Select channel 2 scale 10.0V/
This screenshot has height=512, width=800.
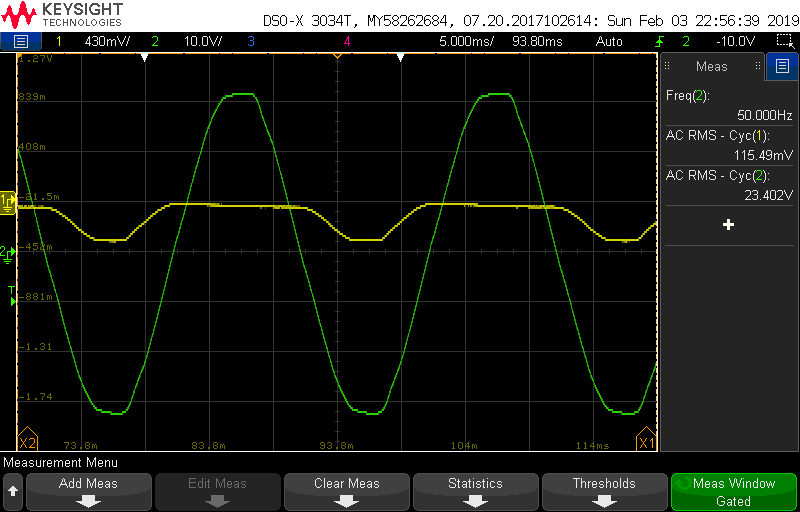pyautogui.click(x=203, y=41)
